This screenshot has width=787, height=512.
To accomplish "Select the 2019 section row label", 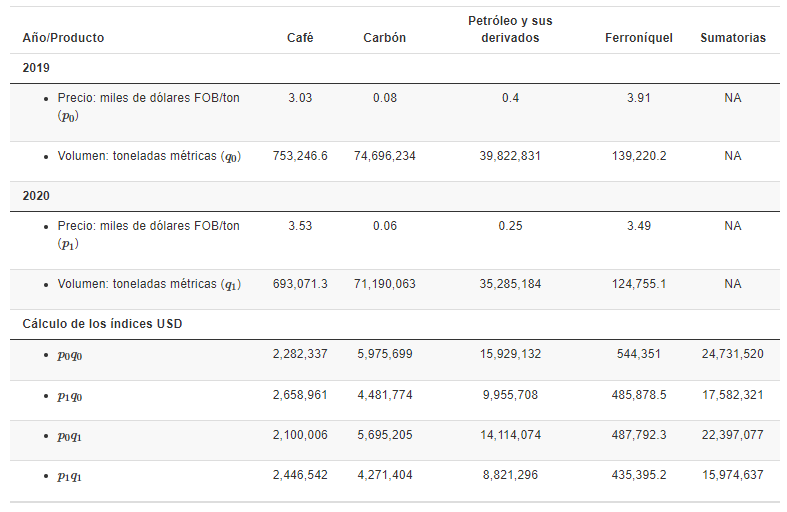I will click(36, 68).
